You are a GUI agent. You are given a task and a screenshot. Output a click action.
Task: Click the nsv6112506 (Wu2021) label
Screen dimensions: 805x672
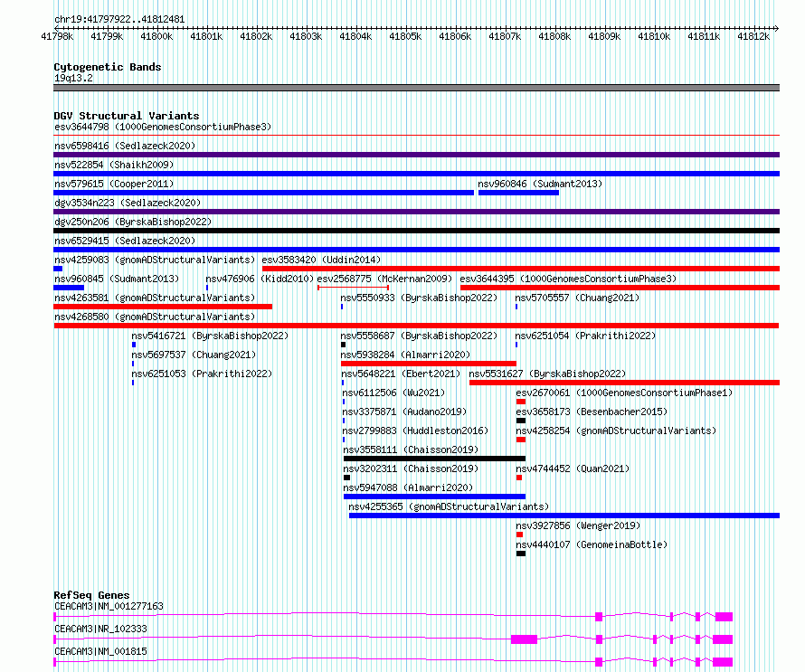(x=393, y=393)
